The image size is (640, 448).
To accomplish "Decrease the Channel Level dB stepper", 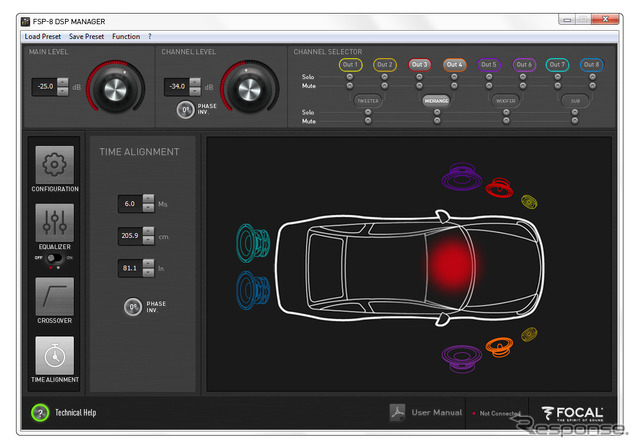I will (195, 92).
